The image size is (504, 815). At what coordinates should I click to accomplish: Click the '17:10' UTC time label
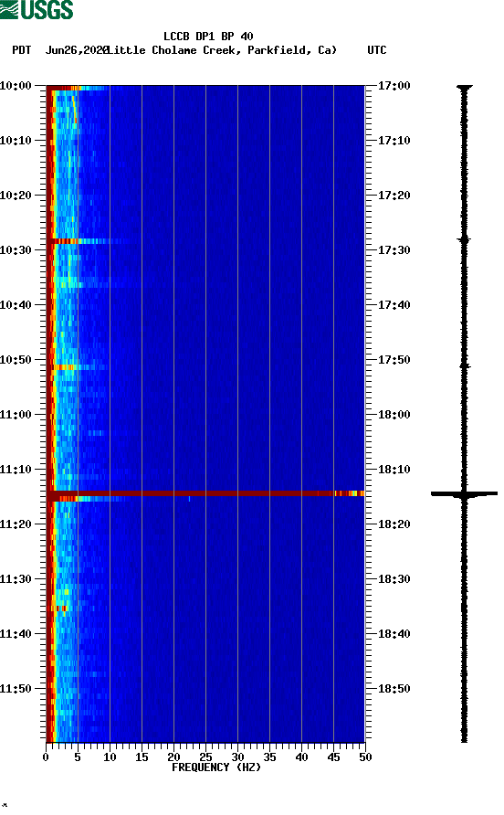coord(394,141)
